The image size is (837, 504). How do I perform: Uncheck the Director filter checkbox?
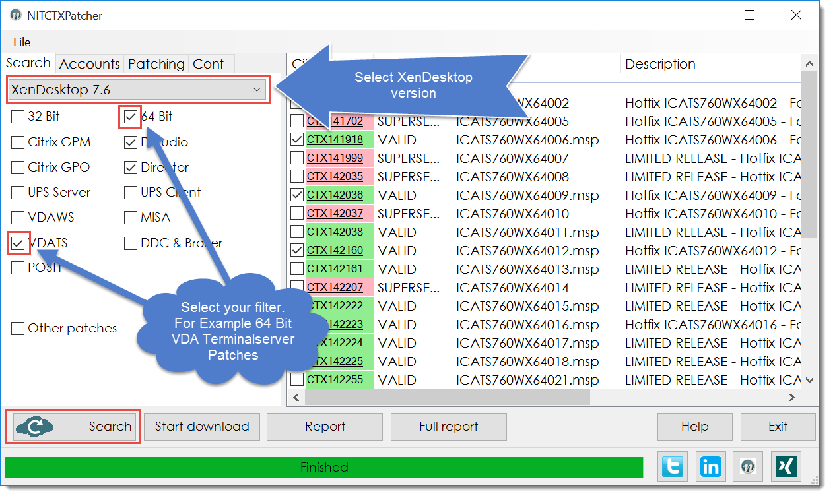130,168
